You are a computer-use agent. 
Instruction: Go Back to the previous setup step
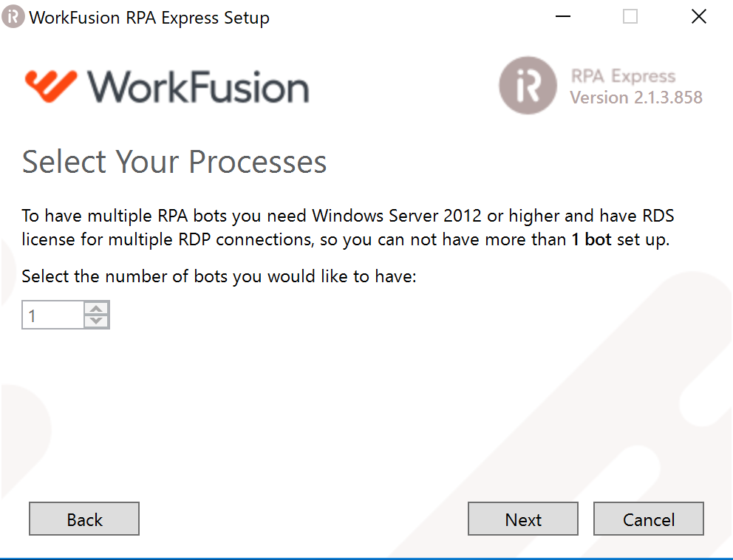[x=83, y=518]
